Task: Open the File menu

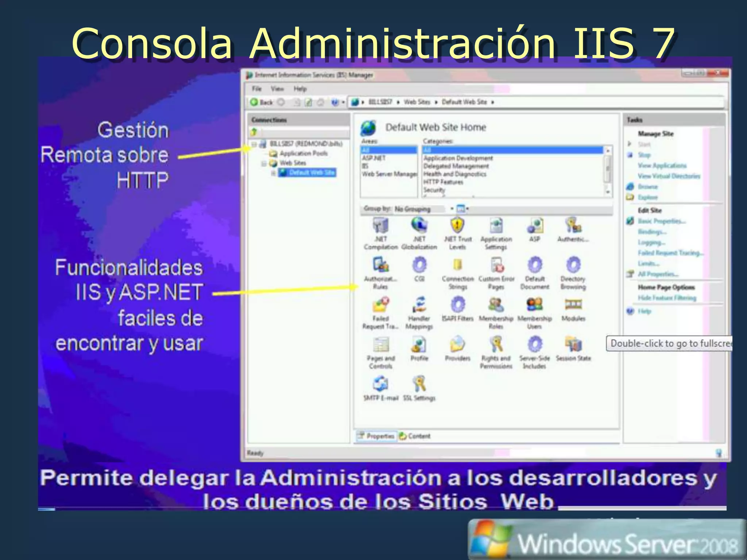Action: click(x=257, y=89)
